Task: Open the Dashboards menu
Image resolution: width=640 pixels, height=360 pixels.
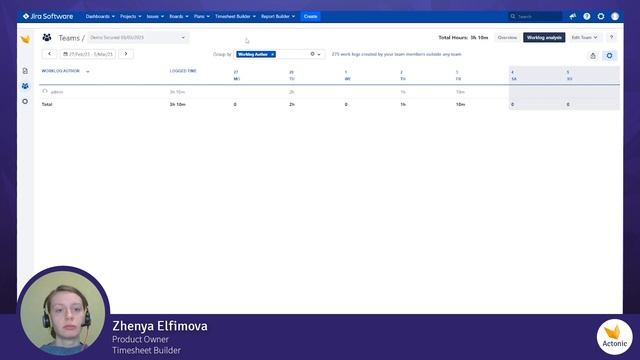Action: (100, 16)
